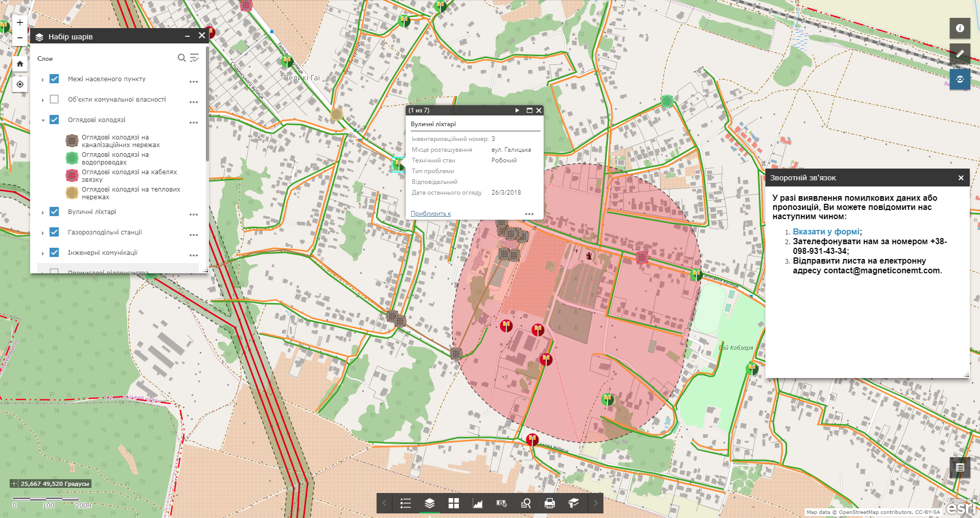Activate the my-location button
980x518 pixels.
19,84
